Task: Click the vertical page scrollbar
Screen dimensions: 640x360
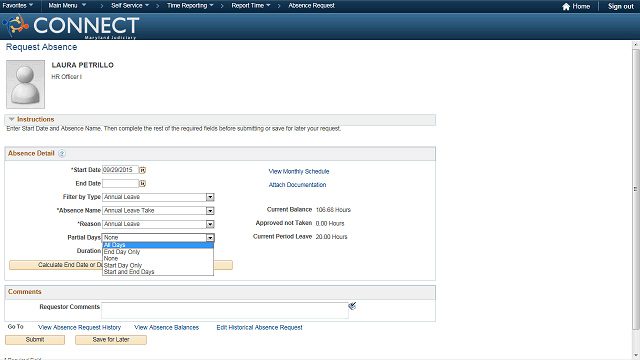Action: [636, 189]
